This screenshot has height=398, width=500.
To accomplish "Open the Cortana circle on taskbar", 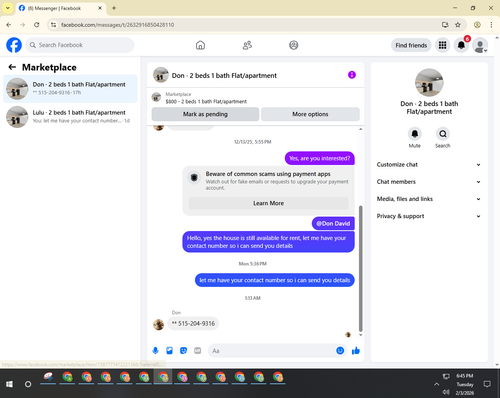I will (x=28, y=384).
